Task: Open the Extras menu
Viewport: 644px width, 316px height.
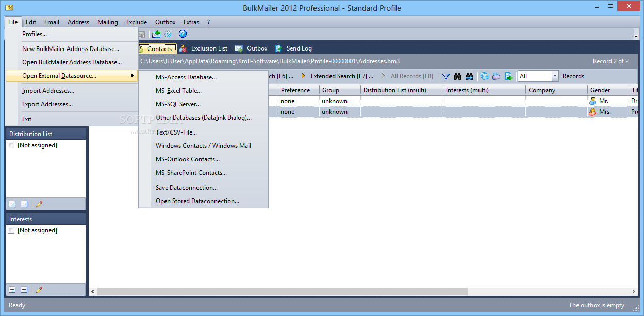Action: tap(191, 22)
